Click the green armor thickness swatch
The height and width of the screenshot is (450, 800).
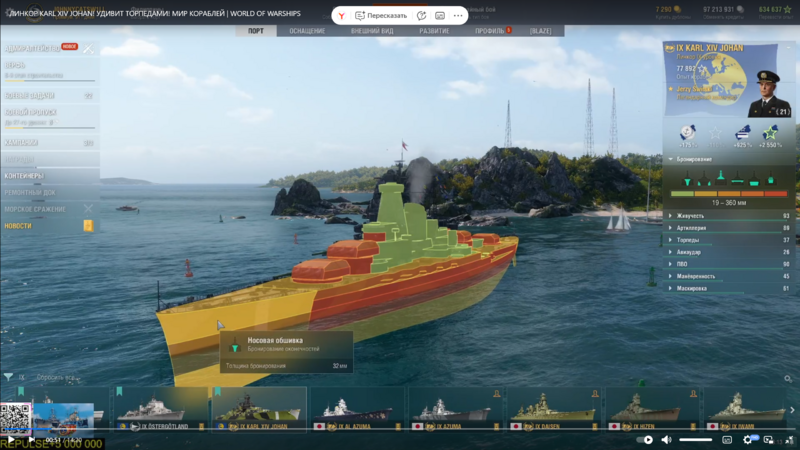tap(682, 194)
